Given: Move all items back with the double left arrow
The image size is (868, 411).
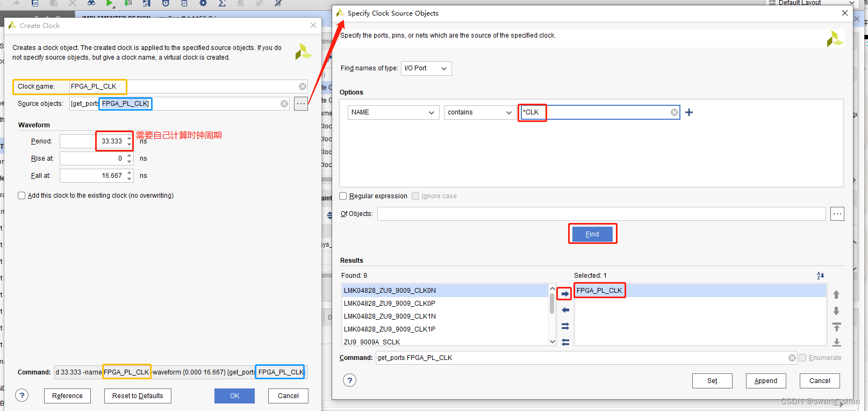Looking at the screenshot, I should (x=565, y=342).
